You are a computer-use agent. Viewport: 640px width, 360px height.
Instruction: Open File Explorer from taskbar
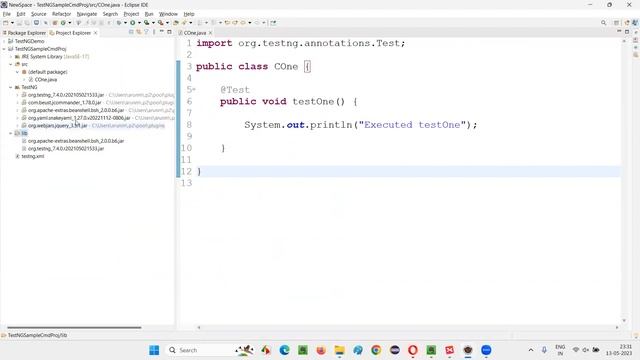(339, 350)
